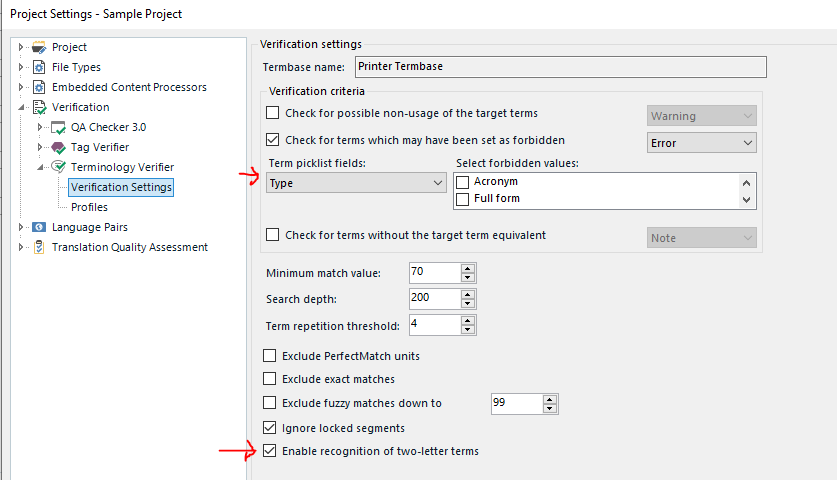This screenshot has width=837, height=480.
Task: Decrease fuzzy match threshold value
Action: [x=550, y=408]
